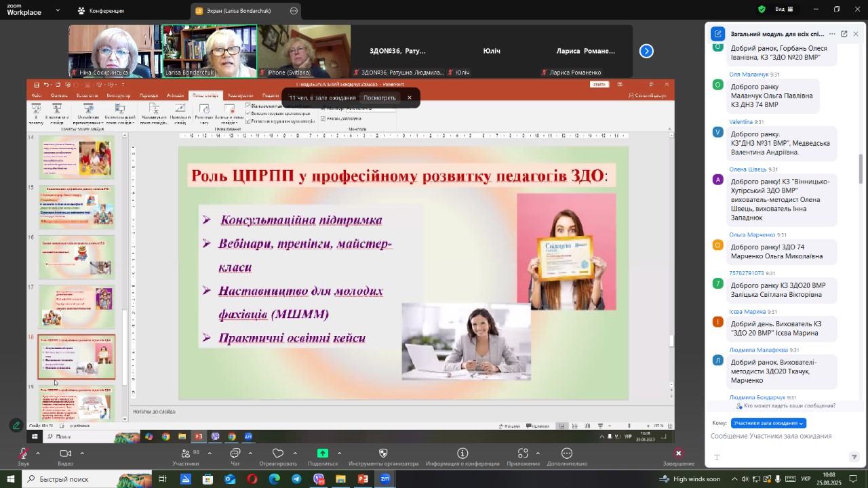Pop out the chat panel

point(844,34)
